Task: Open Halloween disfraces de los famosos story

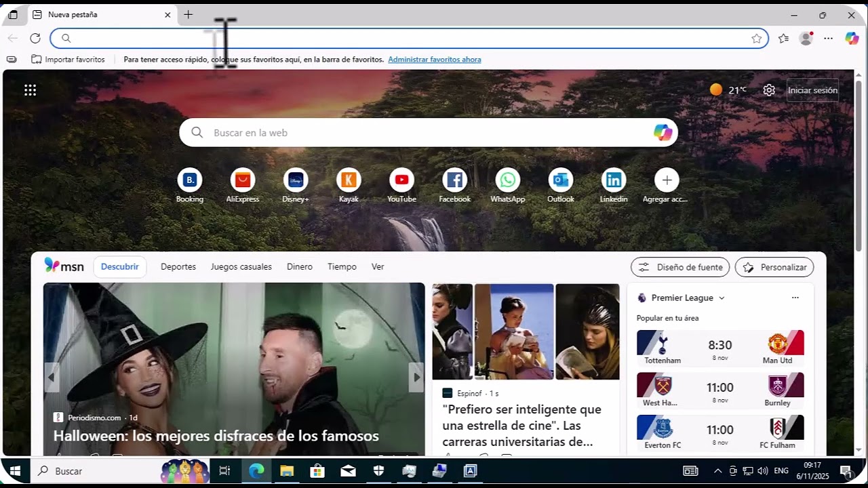Action: [216, 436]
